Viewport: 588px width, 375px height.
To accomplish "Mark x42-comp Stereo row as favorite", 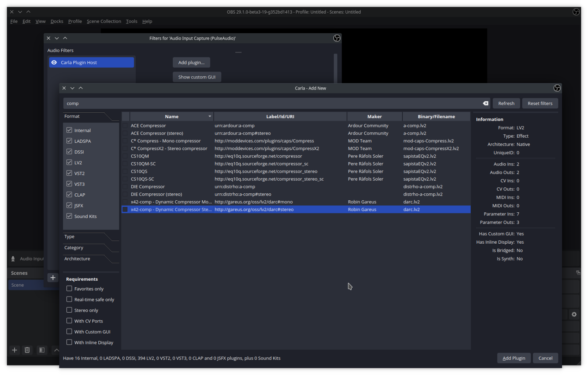I will tap(125, 210).
